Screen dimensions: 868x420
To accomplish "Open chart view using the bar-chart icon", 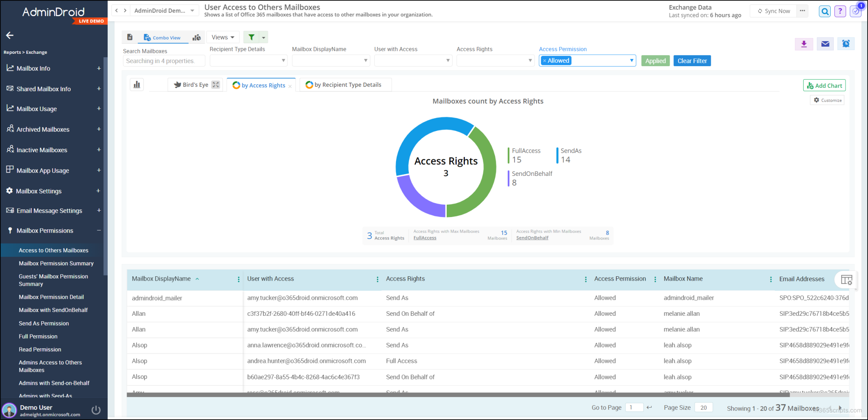I will [x=136, y=84].
